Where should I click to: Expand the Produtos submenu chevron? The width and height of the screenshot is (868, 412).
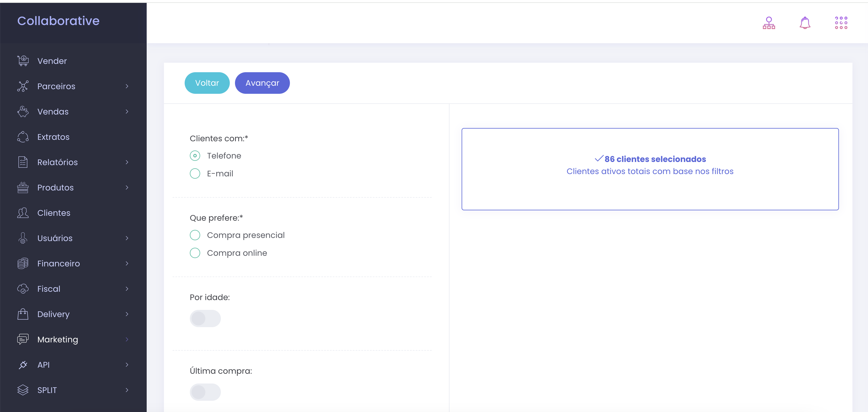[127, 188]
